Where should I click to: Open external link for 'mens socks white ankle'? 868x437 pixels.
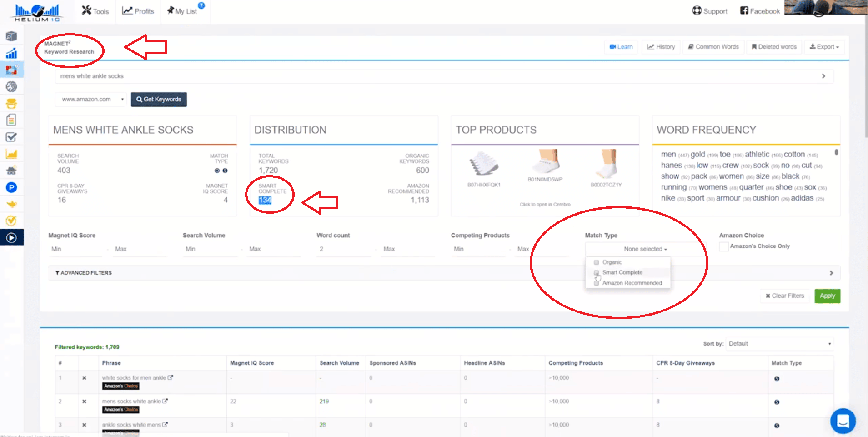[x=165, y=401]
